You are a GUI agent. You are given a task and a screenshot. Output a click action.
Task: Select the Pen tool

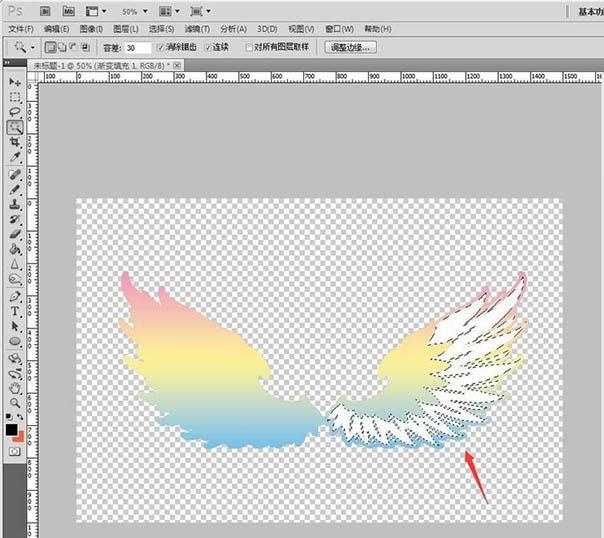(15, 297)
